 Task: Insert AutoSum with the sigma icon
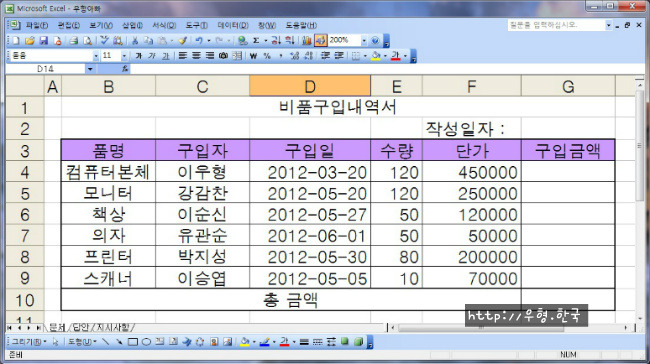256,41
